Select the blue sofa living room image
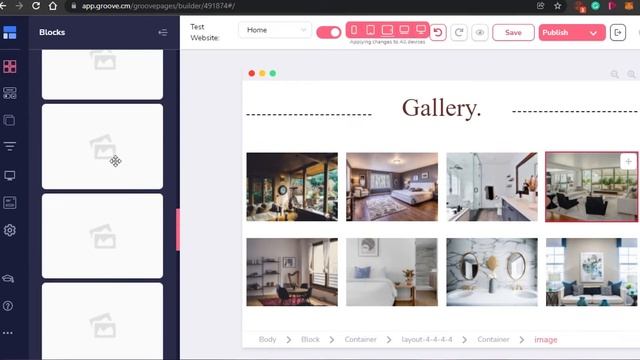640x360 pixels. coord(591,272)
